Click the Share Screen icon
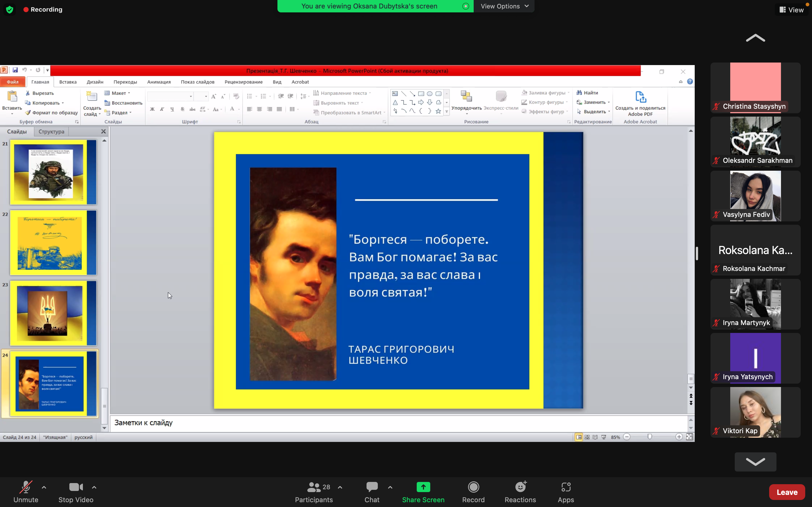The height and width of the screenshot is (507, 812). [x=423, y=487]
